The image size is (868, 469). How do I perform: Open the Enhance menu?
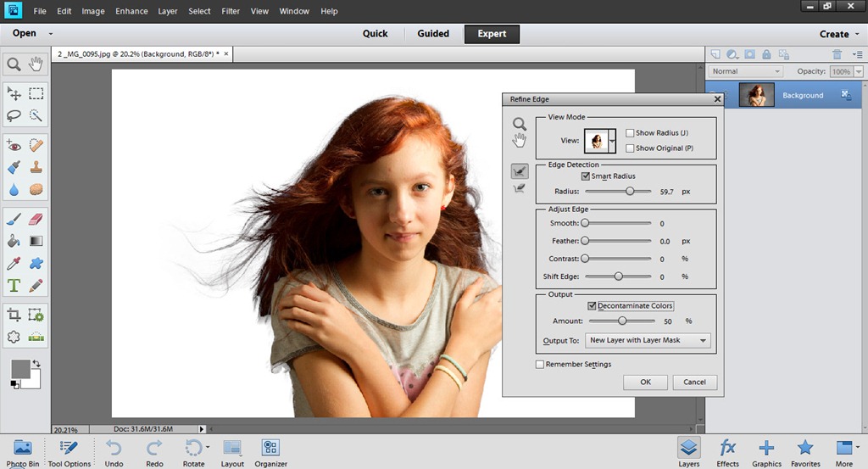click(131, 11)
